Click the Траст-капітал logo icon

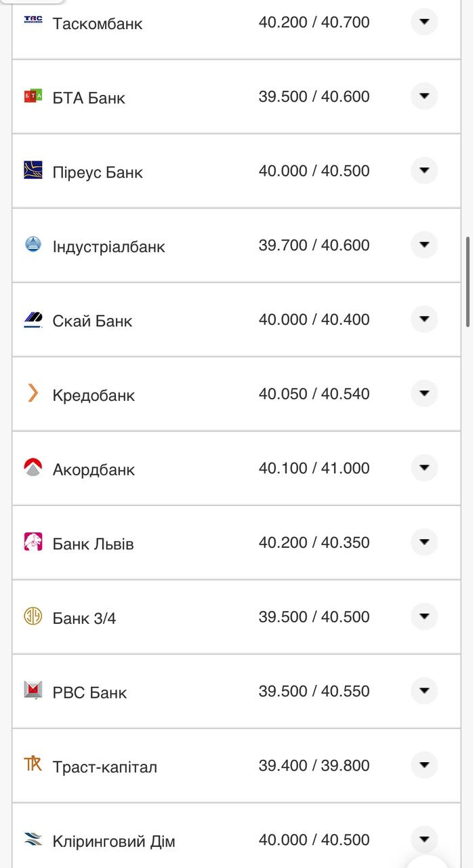point(33,765)
